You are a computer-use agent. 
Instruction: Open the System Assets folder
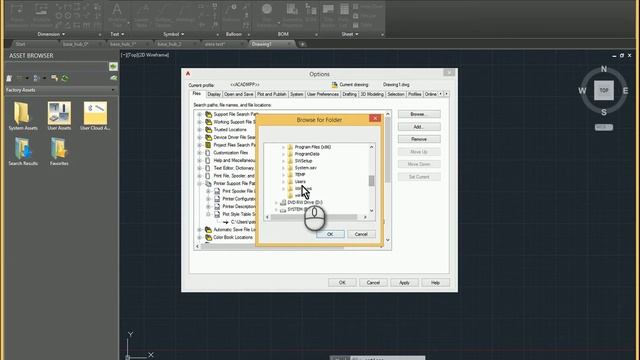(x=22, y=116)
